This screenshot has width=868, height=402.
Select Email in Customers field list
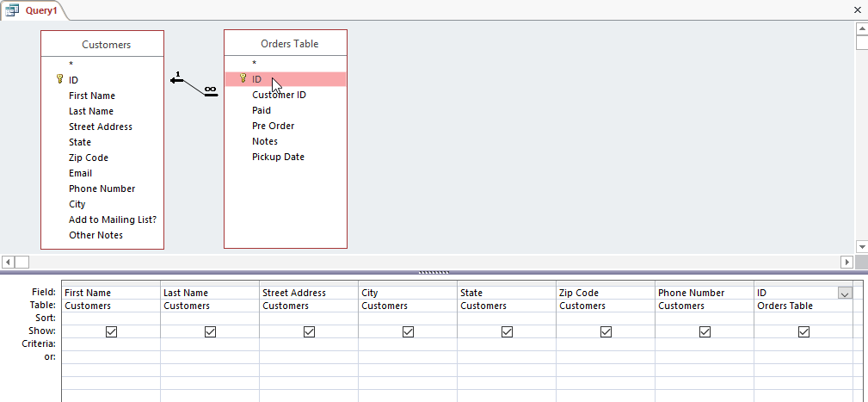point(80,173)
